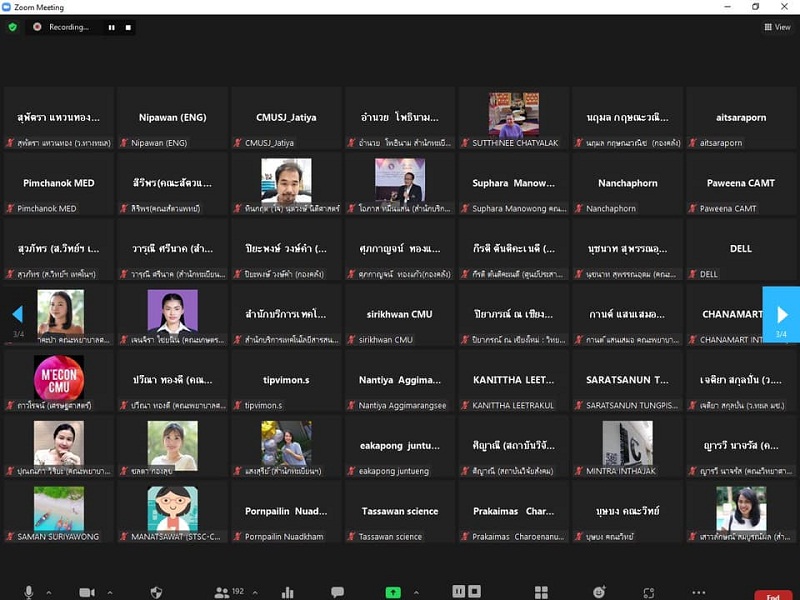Viewport: 800px width, 600px height.
Task: Toggle the video camera on or off
Action: tap(86, 592)
